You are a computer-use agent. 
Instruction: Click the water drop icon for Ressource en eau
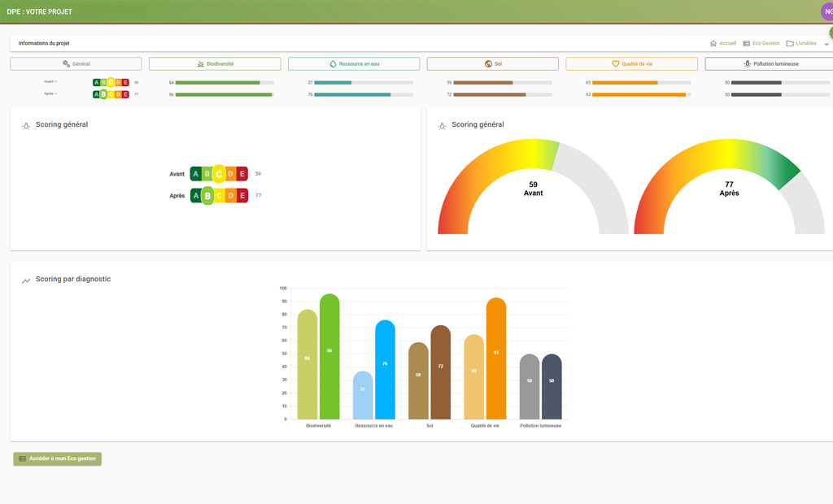(333, 63)
